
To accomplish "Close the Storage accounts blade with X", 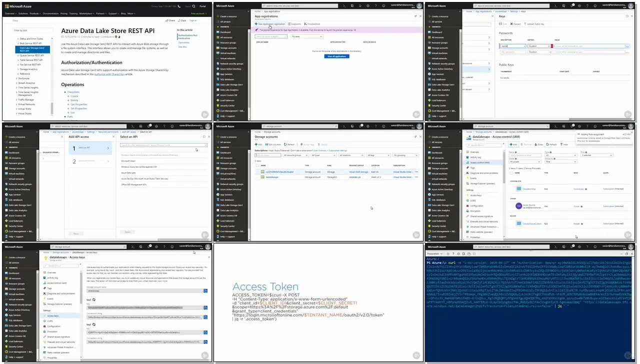I will pos(420,136).
